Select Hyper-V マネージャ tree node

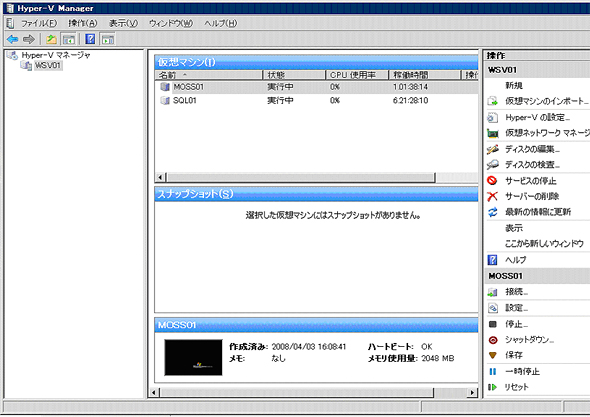(56, 55)
